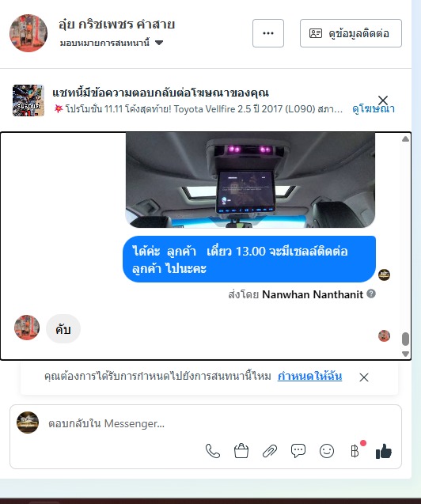Open the ดูโฆษณา view ad link
Screen dimensions: 421x504
(373, 109)
